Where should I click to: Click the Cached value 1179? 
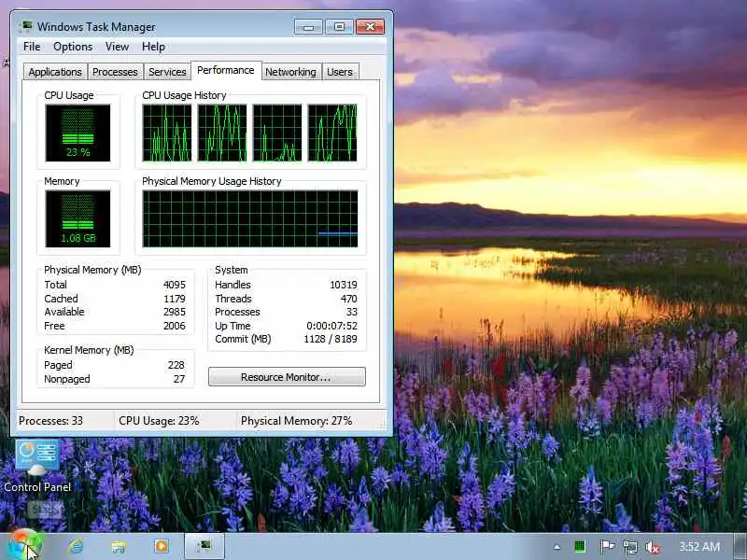[x=175, y=299]
